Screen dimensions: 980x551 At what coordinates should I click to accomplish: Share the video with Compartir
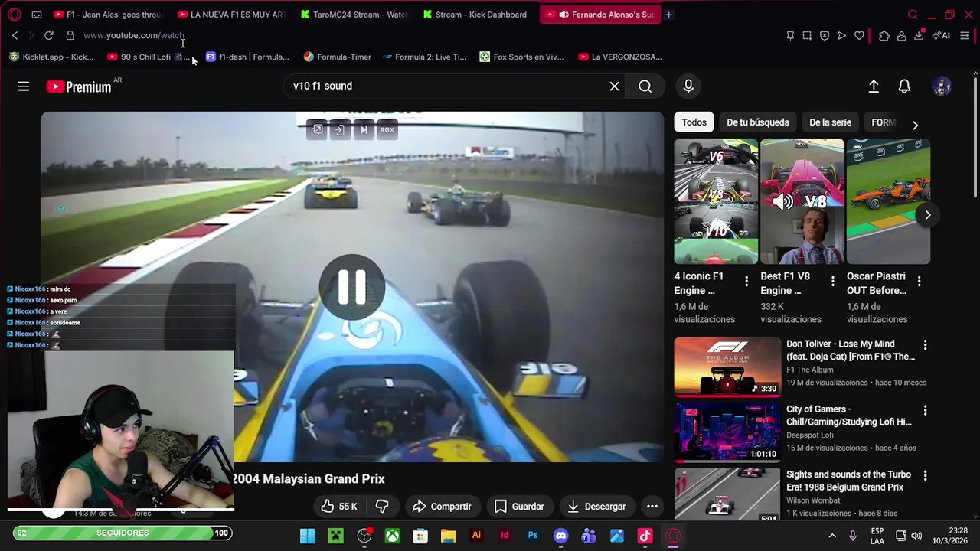pos(442,507)
